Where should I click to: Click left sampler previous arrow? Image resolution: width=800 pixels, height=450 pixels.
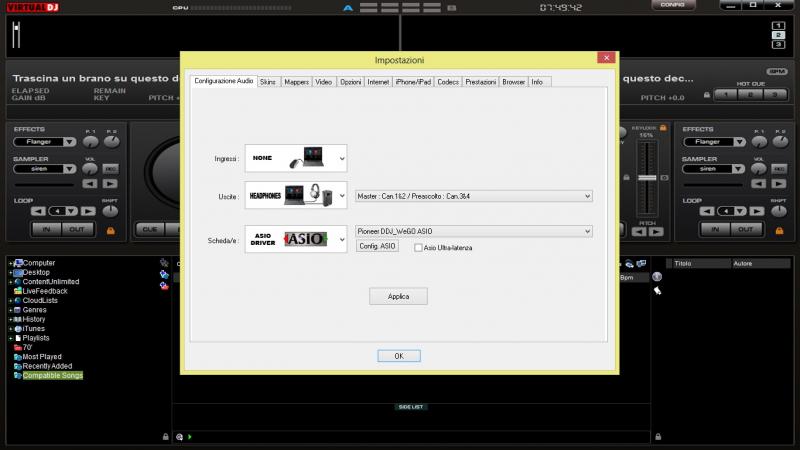coord(90,184)
